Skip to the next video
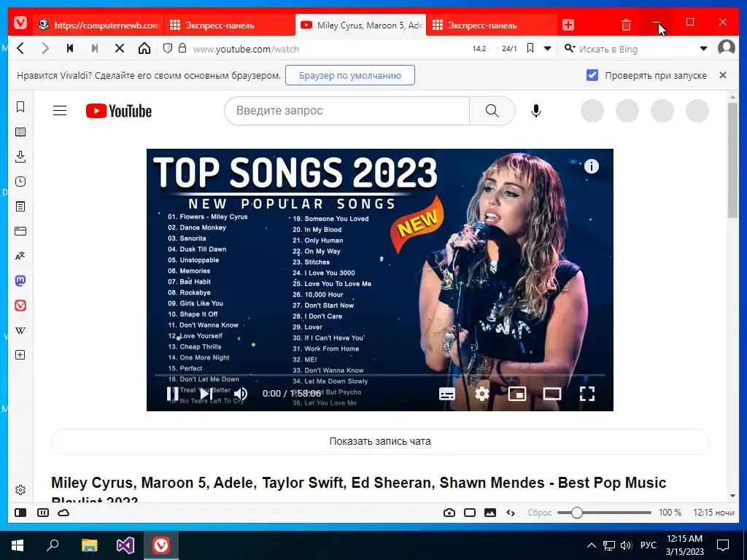Image resolution: width=747 pixels, height=560 pixels. 206,394
